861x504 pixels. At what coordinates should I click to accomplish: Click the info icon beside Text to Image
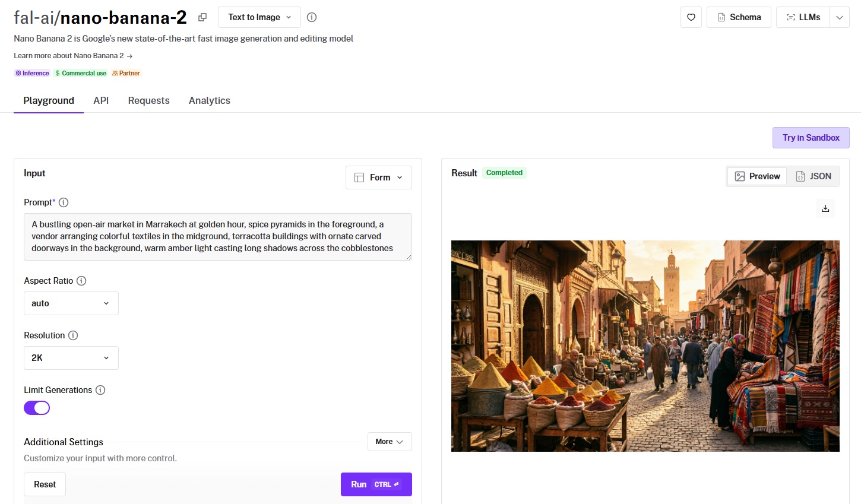point(312,17)
